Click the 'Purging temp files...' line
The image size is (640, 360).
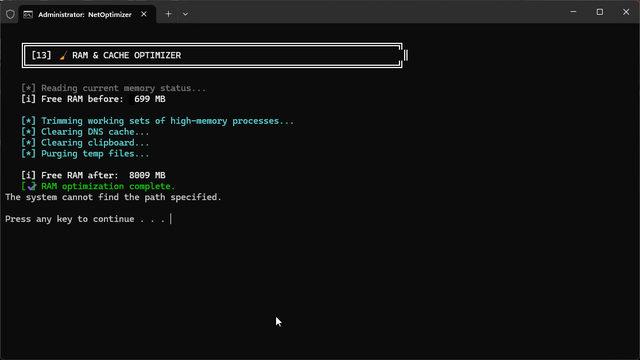point(85,154)
